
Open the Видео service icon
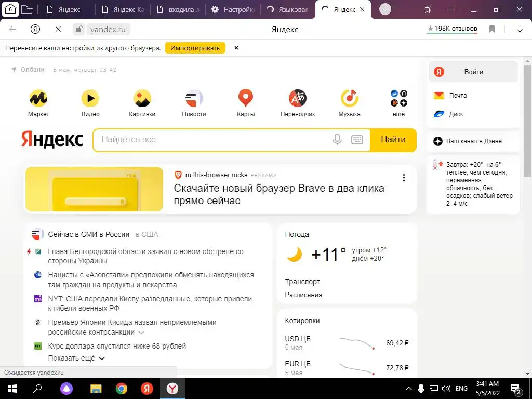click(90, 98)
